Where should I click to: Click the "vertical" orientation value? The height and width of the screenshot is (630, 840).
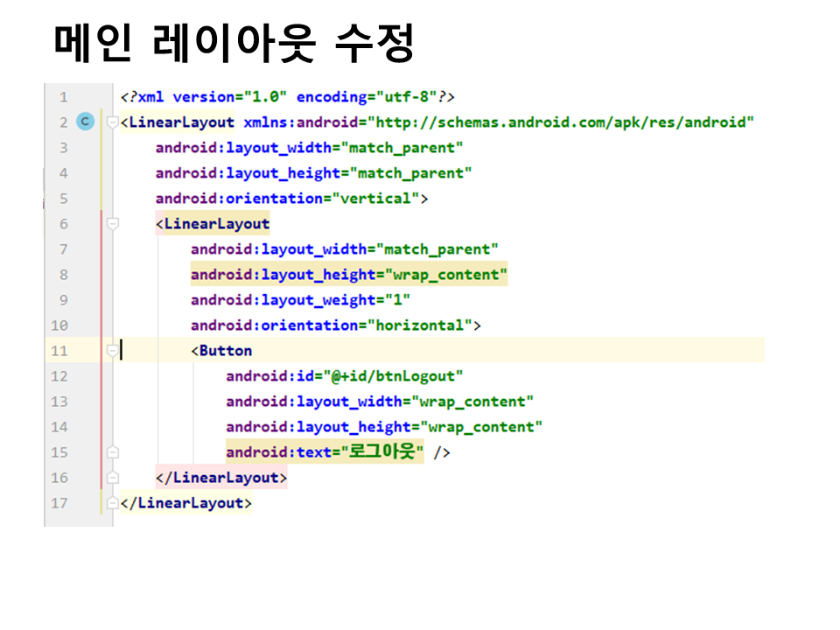point(371,199)
